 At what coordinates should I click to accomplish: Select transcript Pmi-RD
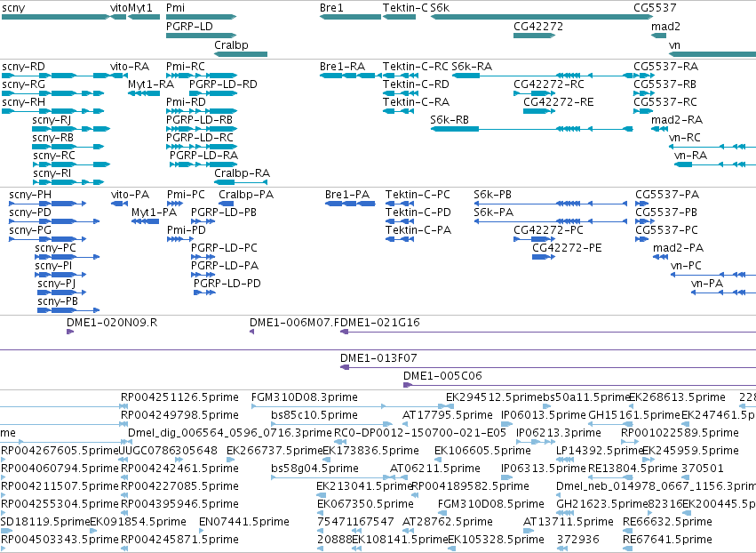[x=186, y=102]
